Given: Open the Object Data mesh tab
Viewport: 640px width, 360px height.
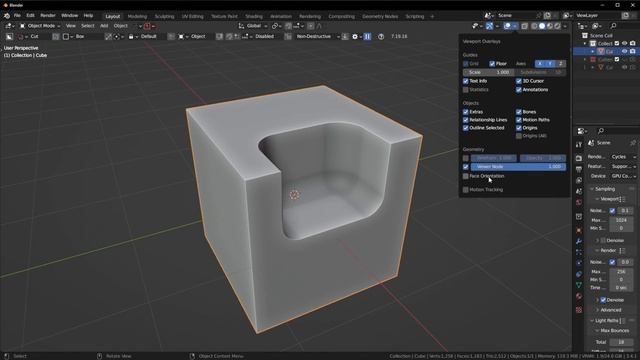Looking at the screenshot, I should click(x=579, y=285).
